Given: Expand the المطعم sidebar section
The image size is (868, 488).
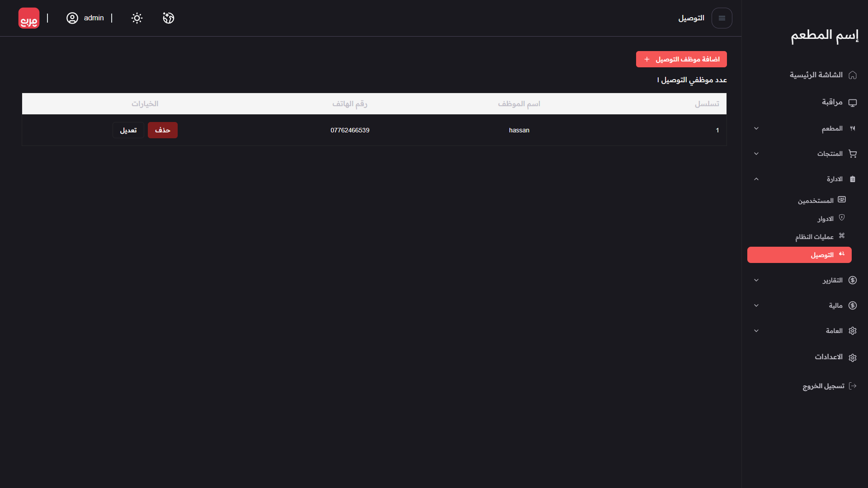Looking at the screenshot, I should coord(756,129).
